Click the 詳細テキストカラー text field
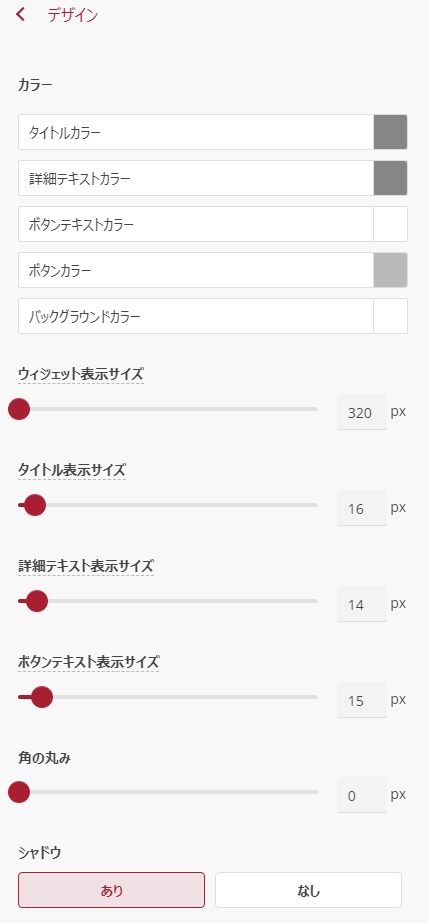 pos(196,178)
